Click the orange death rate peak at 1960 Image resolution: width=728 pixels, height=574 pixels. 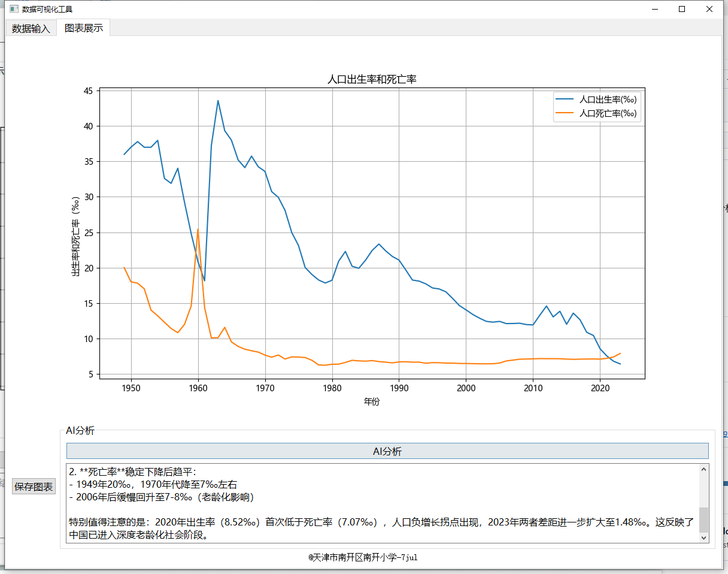click(x=198, y=229)
